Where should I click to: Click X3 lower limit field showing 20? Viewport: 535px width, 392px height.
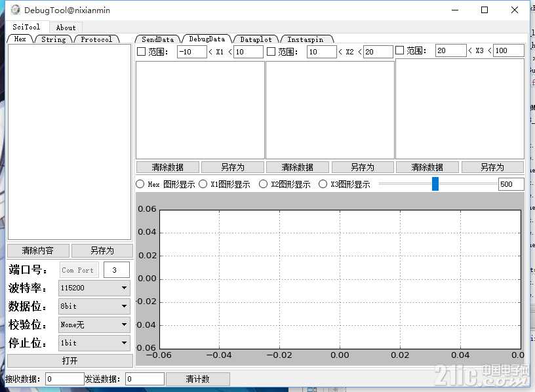450,50
